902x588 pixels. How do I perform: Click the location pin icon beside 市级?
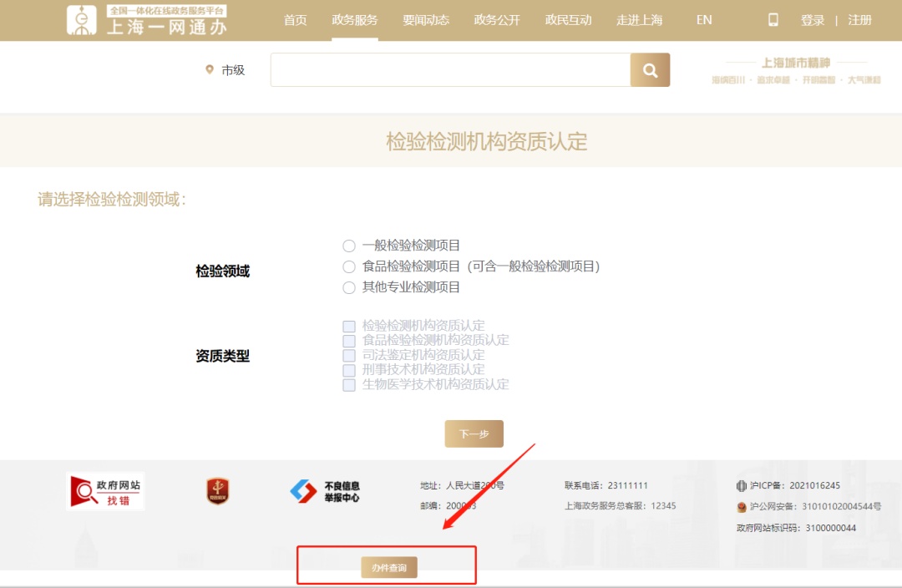(x=210, y=69)
